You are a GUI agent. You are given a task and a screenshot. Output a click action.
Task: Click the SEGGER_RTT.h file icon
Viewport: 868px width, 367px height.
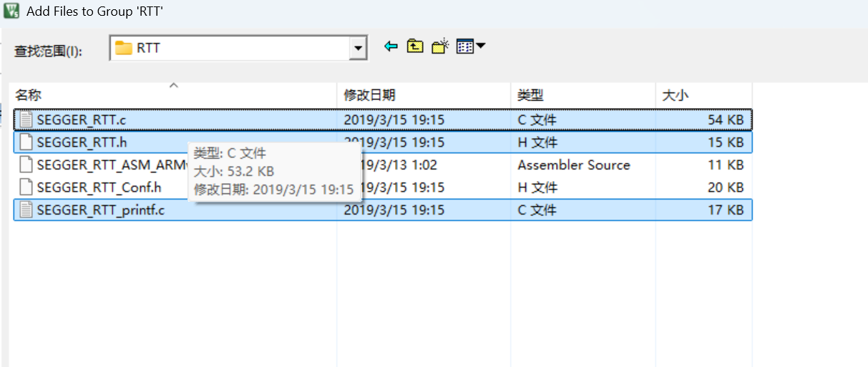tap(26, 142)
